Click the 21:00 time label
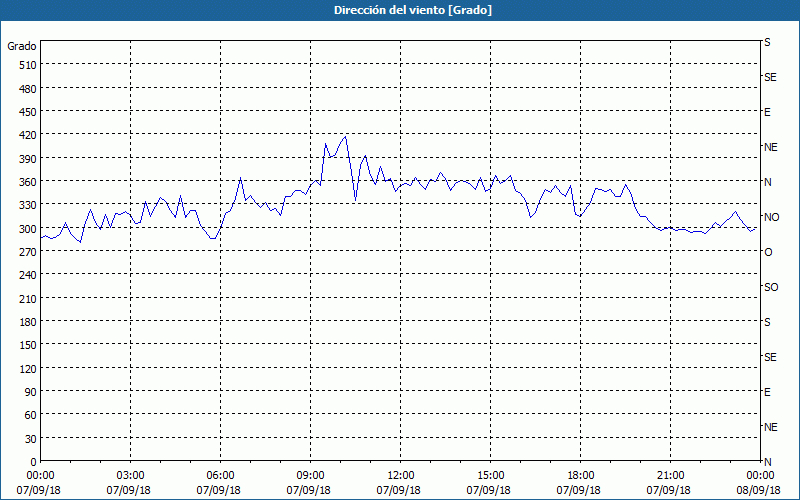 [670, 476]
